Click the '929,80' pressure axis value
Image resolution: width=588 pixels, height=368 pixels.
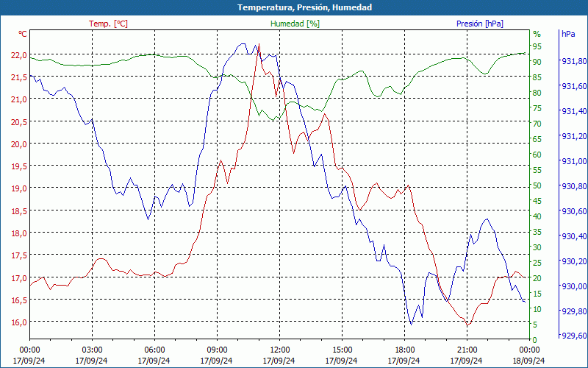click(x=573, y=311)
